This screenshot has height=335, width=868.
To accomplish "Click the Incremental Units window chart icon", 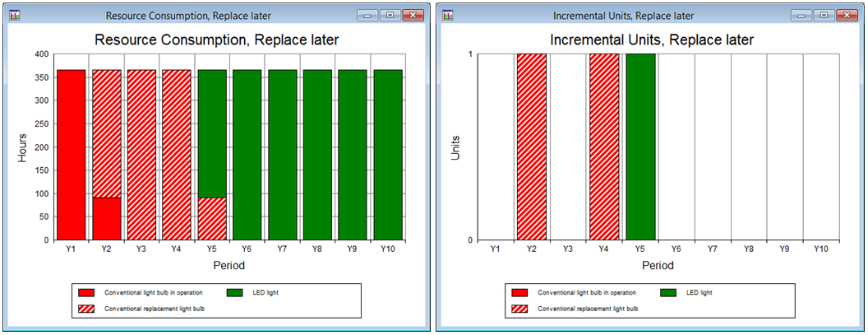I will coord(448,16).
